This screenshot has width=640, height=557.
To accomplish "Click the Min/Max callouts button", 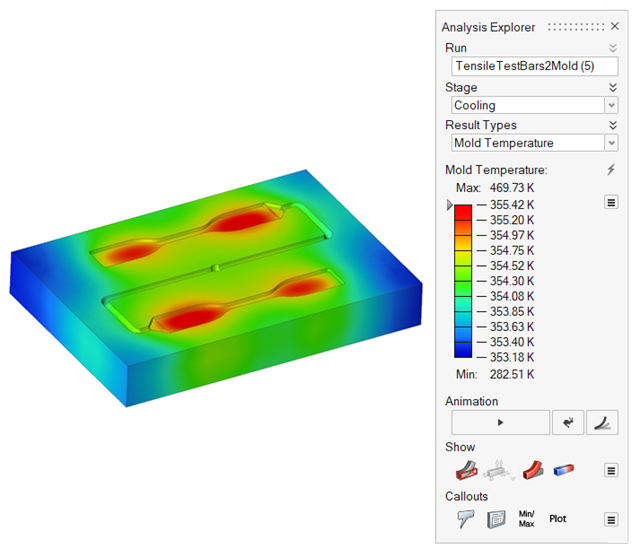I will [526, 519].
